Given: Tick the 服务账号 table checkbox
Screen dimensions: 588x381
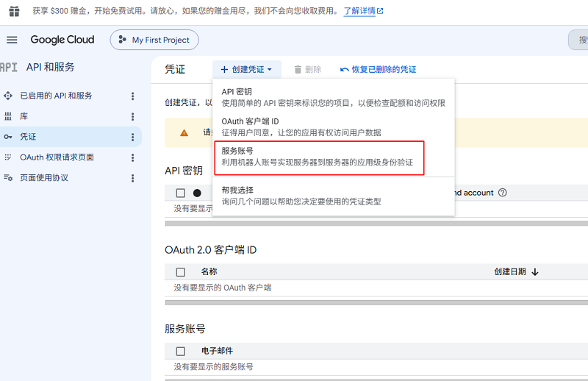Looking at the screenshot, I should tap(181, 352).
